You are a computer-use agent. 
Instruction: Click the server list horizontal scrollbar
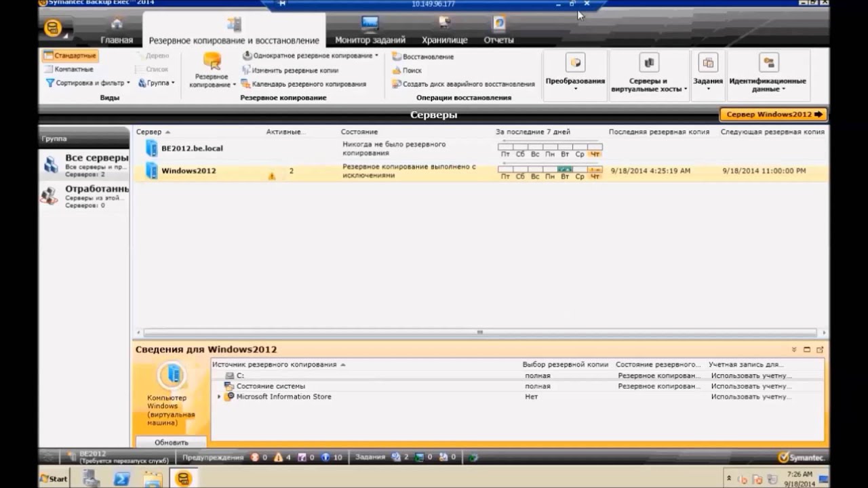click(x=480, y=332)
